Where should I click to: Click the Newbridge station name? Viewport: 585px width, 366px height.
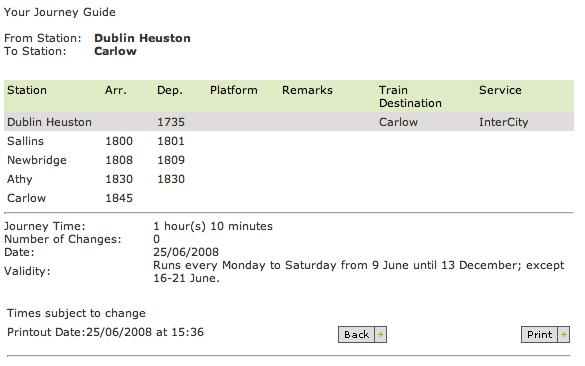(37, 160)
